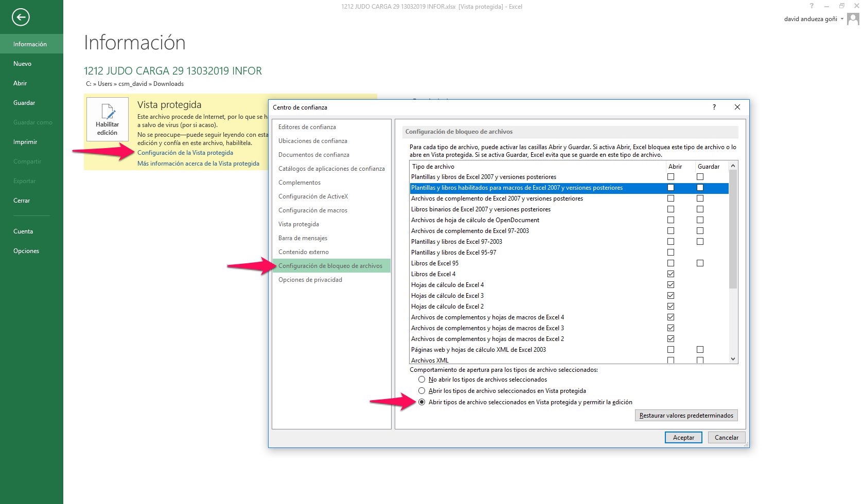Screen dimensions: 864x504
Task: Select Abrir en Vista protegida radio option
Action: (x=422, y=391)
